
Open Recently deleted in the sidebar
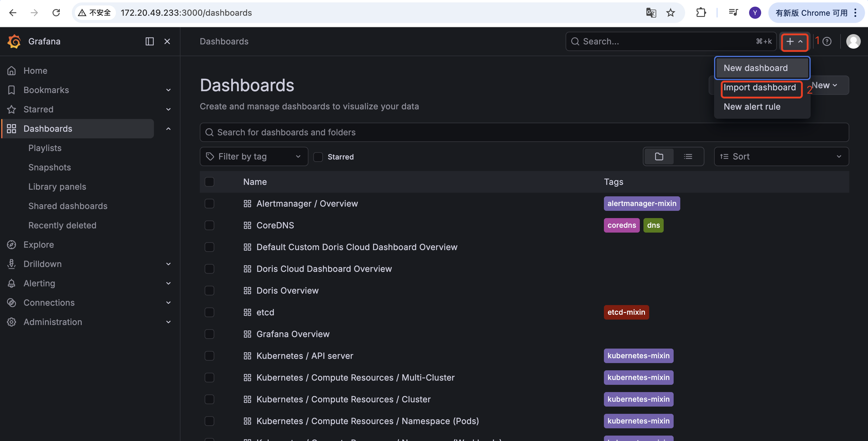[x=62, y=225]
